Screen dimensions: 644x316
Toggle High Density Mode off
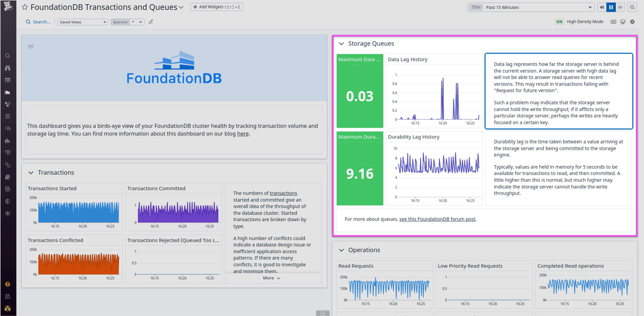click(559, 22)
